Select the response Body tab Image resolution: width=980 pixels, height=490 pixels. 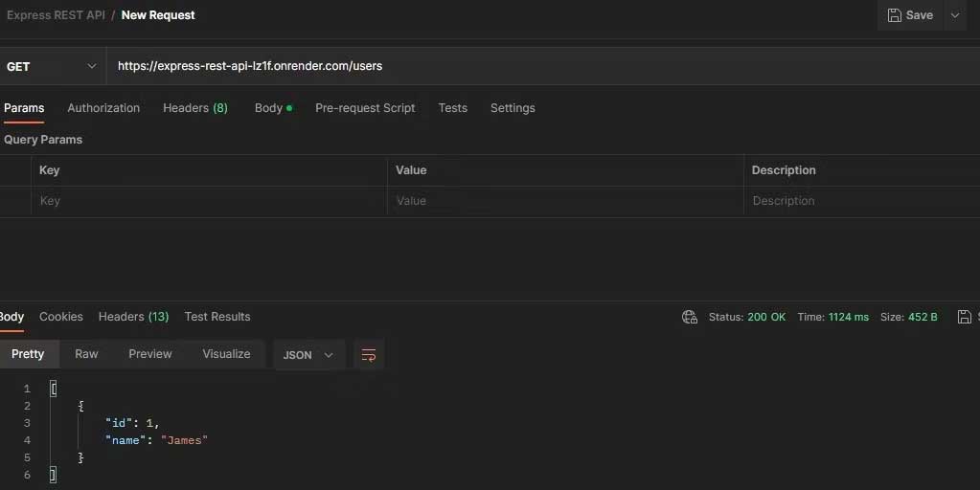coord(11,317)
